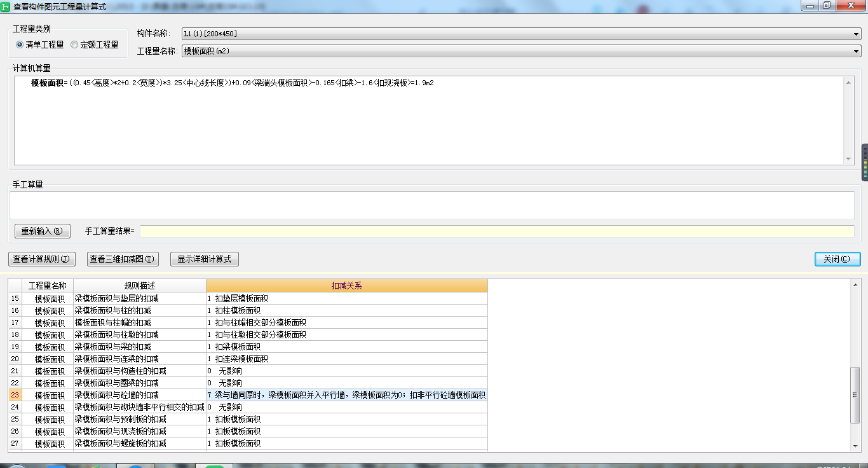Open 构件名称 dropdown L1(1)[200*450]
Image resolution: width=868 pixels, height=468 pixels.
coord(521,34)
